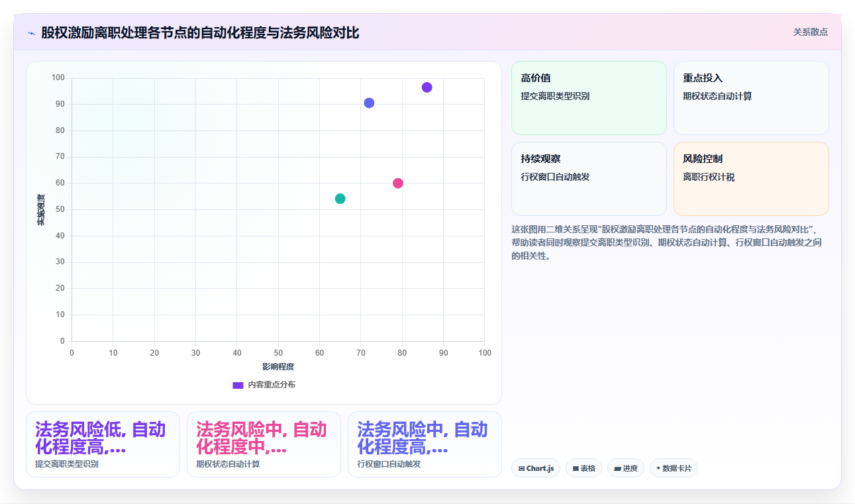Click the 期权状态自动计算 text in 重点投入 card
855x504 pixels.
(717, 96)
